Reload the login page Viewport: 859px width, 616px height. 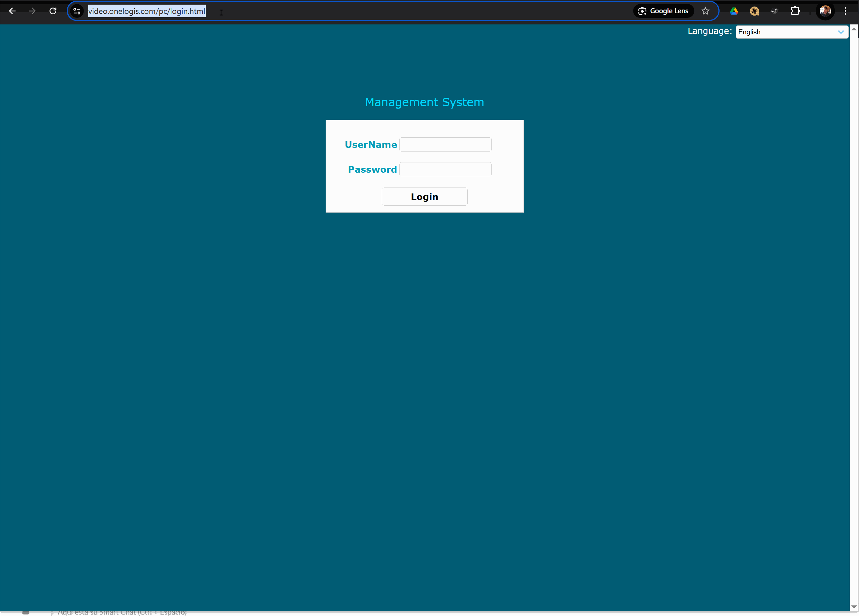53,11
